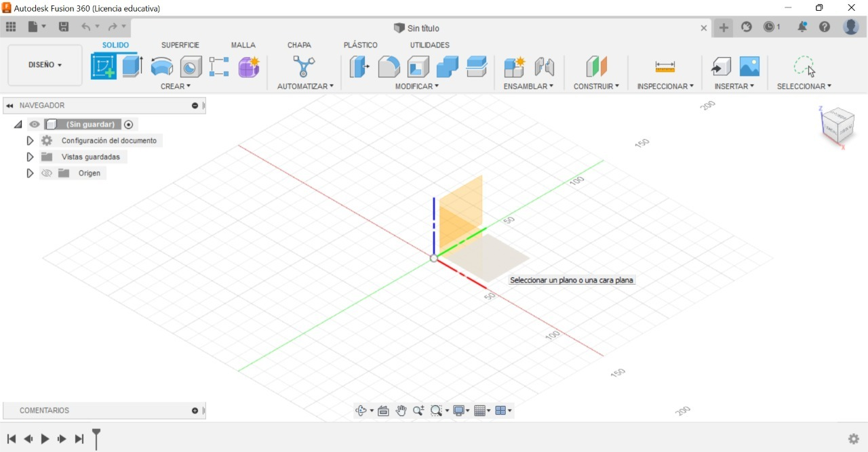The height and width of the screenshot is (452, 868).
Task: Click the Look At icon in navigation bar
Action: pyautogui.click(x=383, y=411)
